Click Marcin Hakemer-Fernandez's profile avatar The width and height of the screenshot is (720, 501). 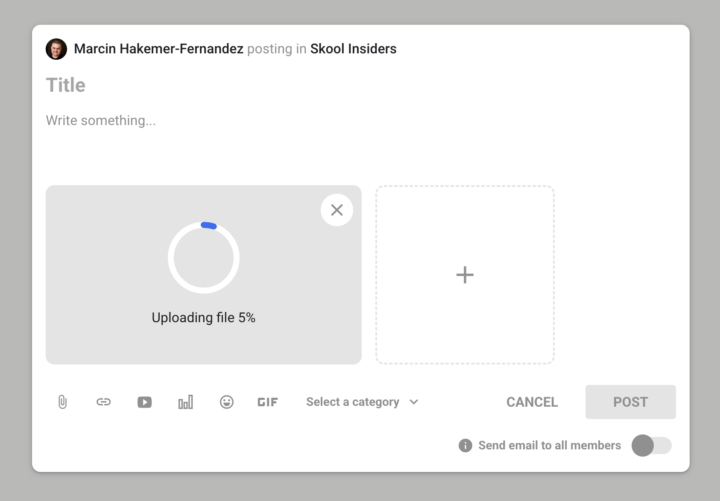point(56,49)
